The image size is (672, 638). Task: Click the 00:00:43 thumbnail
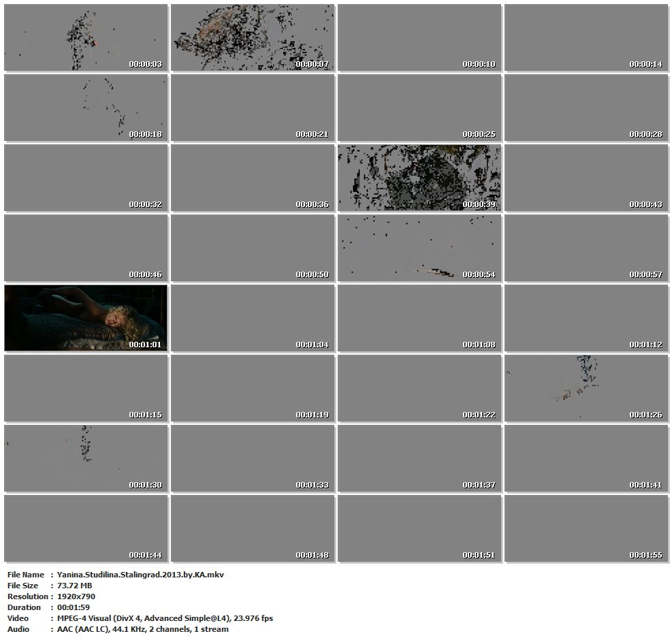[x=586, y=178]
